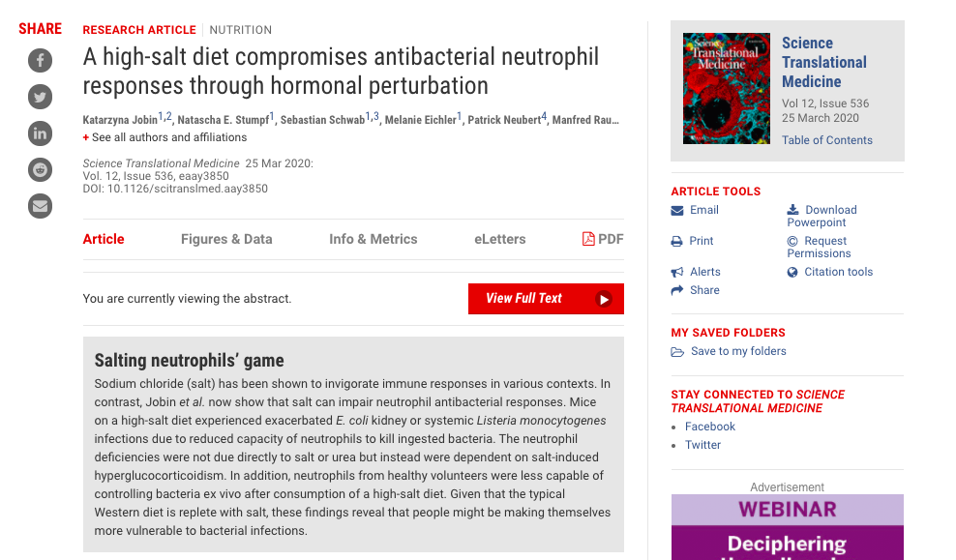The image size is (956, 560).
Task: Open the Save to my folders icon
Action: pos(677,352)
